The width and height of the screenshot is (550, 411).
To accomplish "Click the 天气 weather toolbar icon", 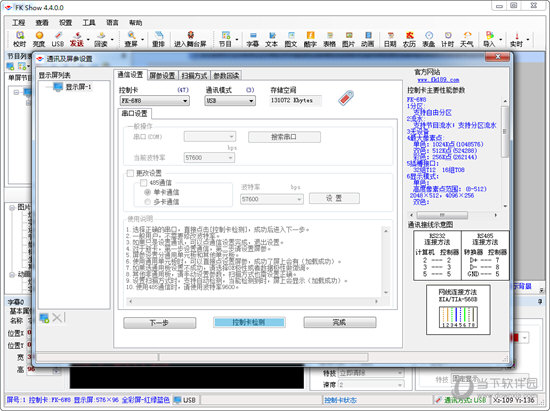I will pos(467,39).
